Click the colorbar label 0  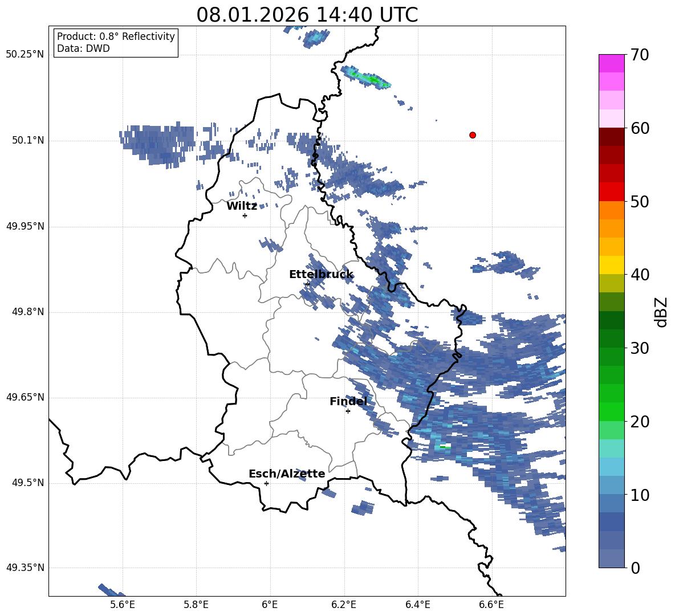636,568
